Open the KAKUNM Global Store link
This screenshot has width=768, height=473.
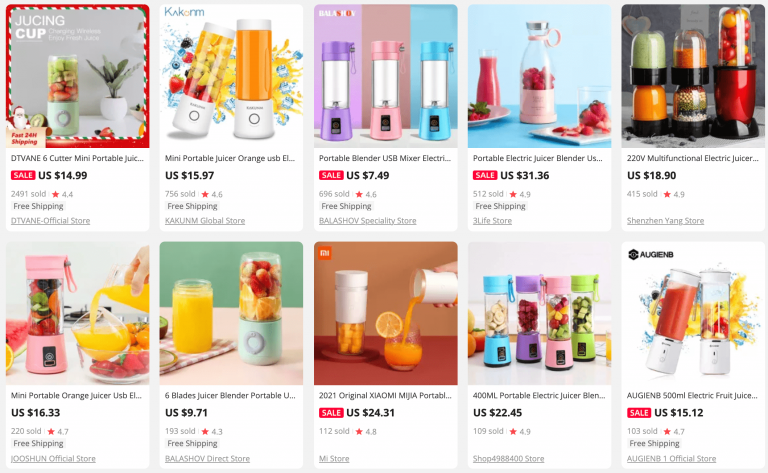point(205,221)
